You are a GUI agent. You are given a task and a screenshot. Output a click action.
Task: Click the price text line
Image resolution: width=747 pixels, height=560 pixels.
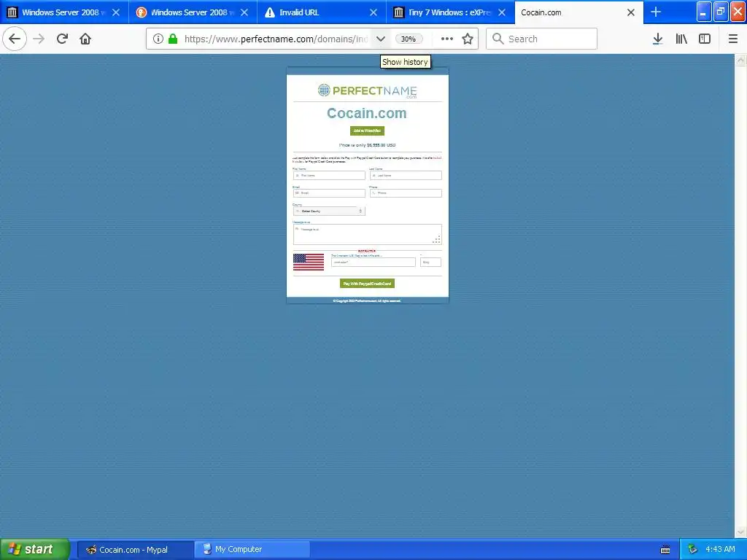pyautogui.click(x=368, y=145)
